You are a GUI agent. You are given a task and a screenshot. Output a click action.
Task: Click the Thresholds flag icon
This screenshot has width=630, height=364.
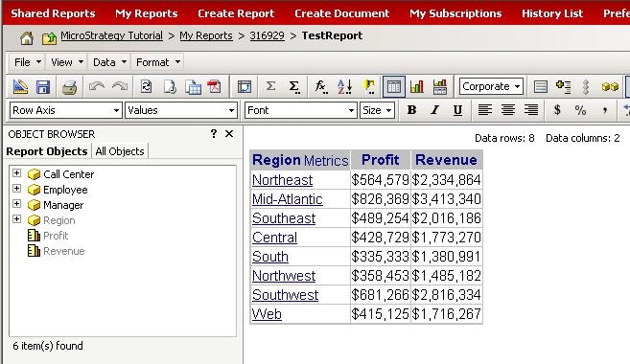click(369, 86)
